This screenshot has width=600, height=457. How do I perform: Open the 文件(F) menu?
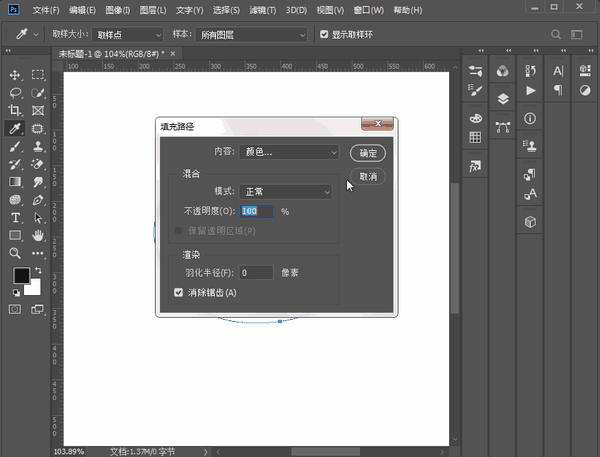pyautogui.click(x=46, y=10)
